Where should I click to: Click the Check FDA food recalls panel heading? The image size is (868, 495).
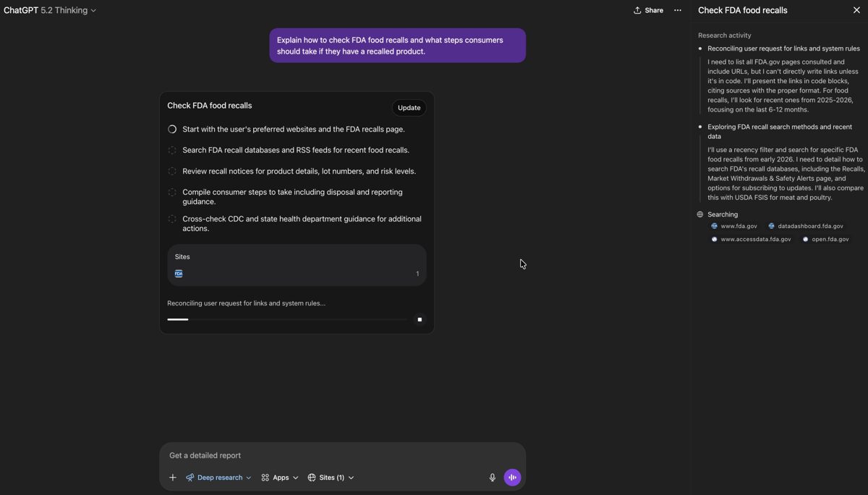pyautogui.click(x=209, y=105)
